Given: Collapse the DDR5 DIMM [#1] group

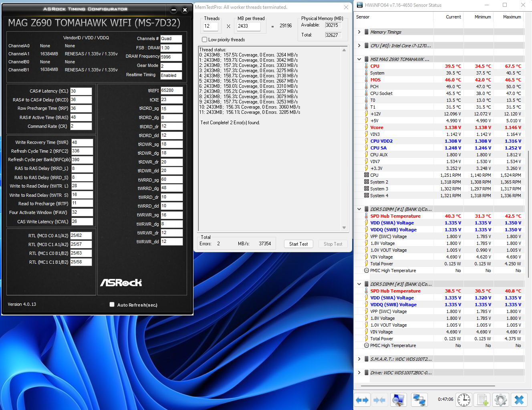Looking at the screenshot, I should [359, 209].
